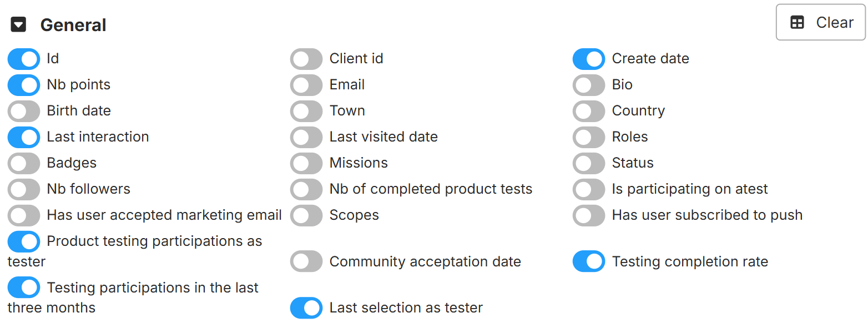
Task: Turn on the Bio toggle
Action: click(589, 85)
